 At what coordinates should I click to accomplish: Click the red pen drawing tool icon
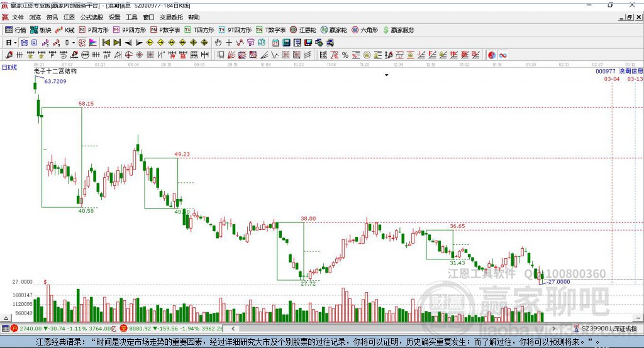click(9, 55)
